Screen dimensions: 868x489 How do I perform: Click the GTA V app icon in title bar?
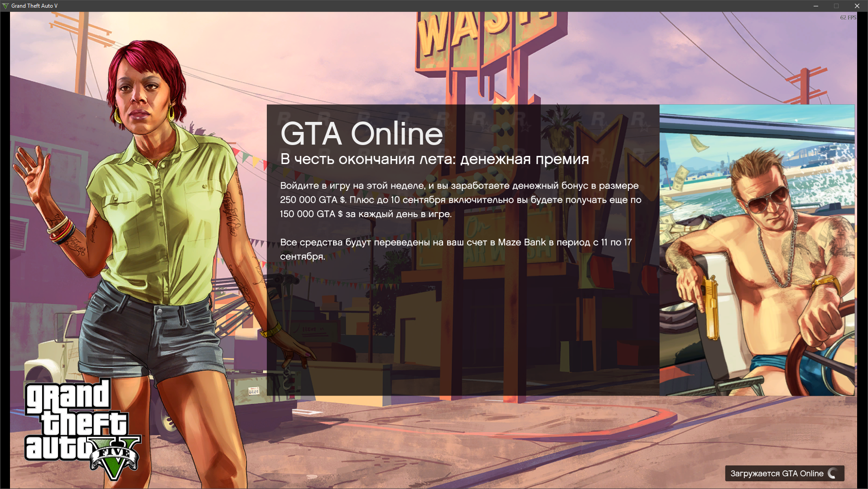point(5,6)
